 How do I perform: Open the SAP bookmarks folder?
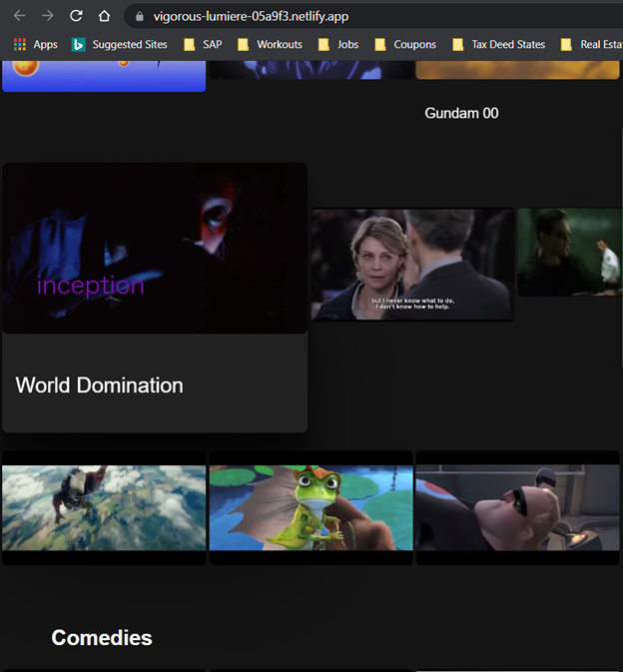(x=203, y=45)
